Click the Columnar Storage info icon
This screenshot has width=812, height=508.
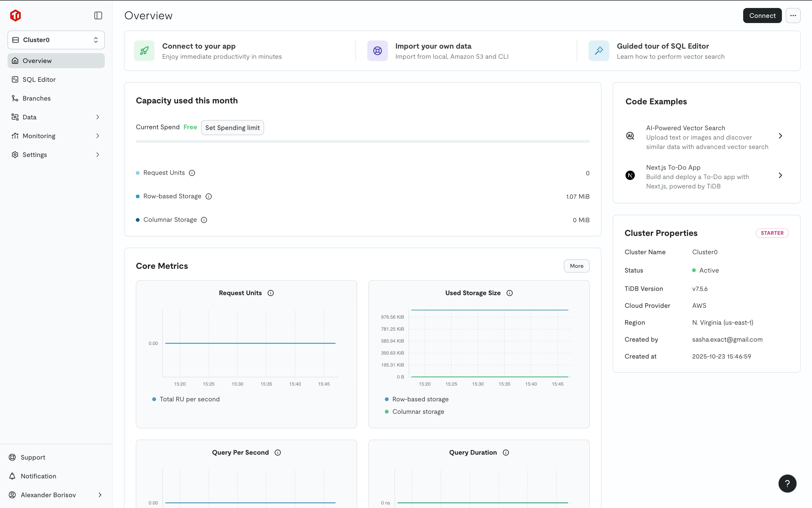tap(204, 220)
